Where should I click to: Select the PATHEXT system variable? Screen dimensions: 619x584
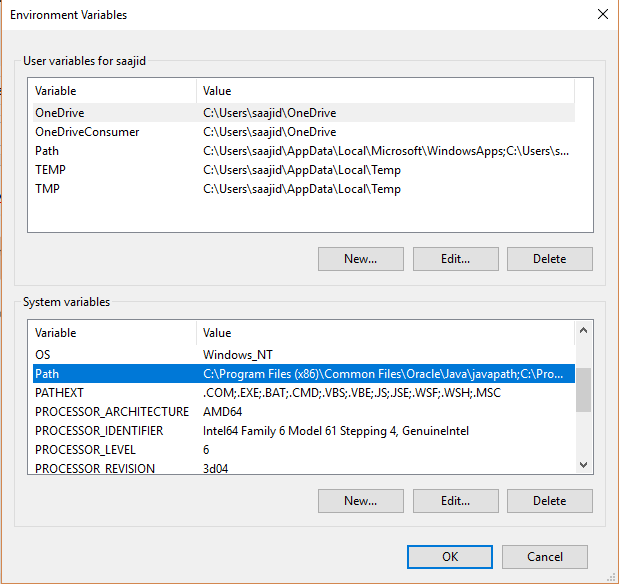(x=304, y=392)
